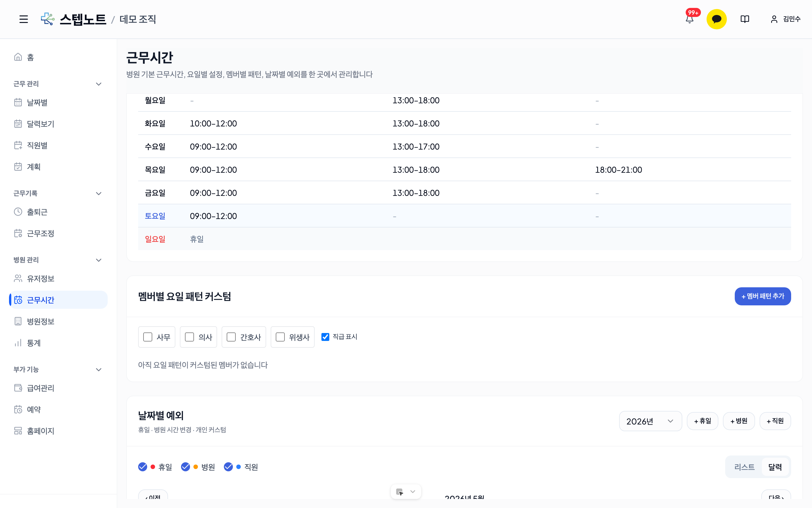This screenshot has height=508, width=812.
Task: Go to 달력보기 menu item
Action: (x=40, y=124)
